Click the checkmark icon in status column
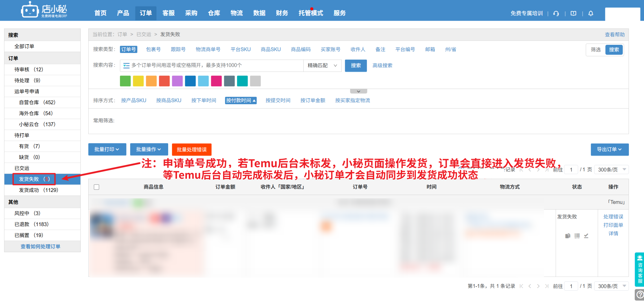 click(x=586, y=235)
